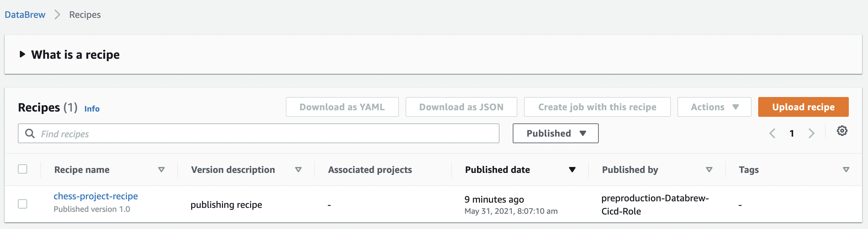Tick the chess-project-recipe row checkbox
868x229 pixels.
[22, 204]
